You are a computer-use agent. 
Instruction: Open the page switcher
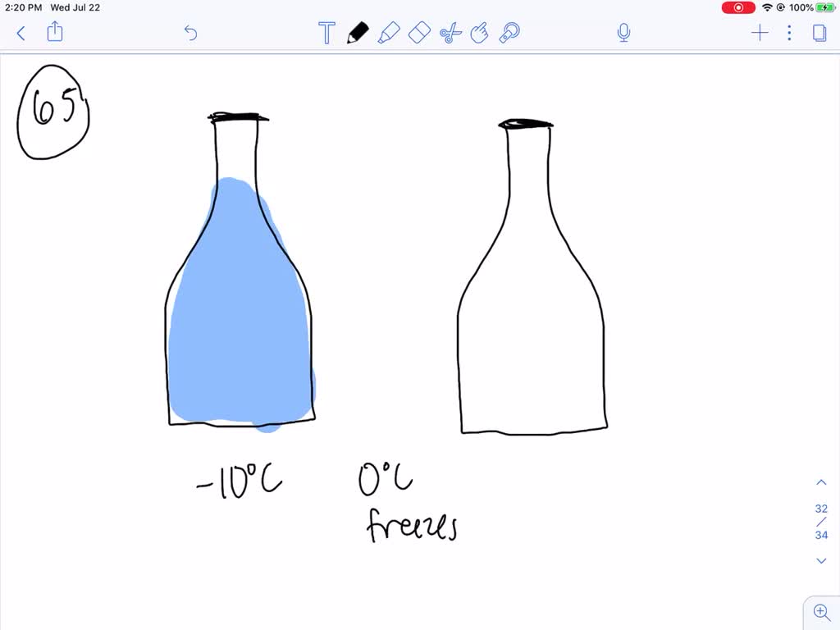820,33
